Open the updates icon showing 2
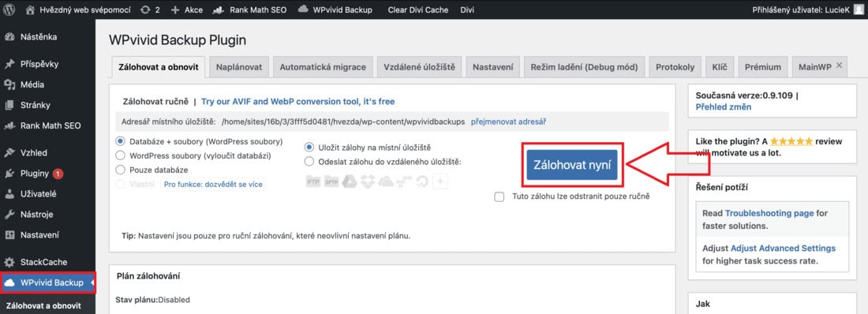The image size is (868, 314). coord(150,10)
